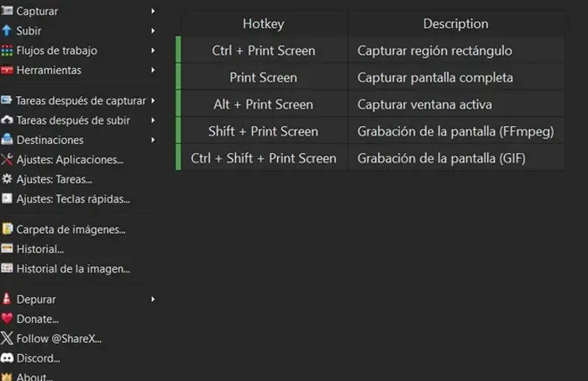Click the blue Subir upload arrow icon

click(7, 30)
